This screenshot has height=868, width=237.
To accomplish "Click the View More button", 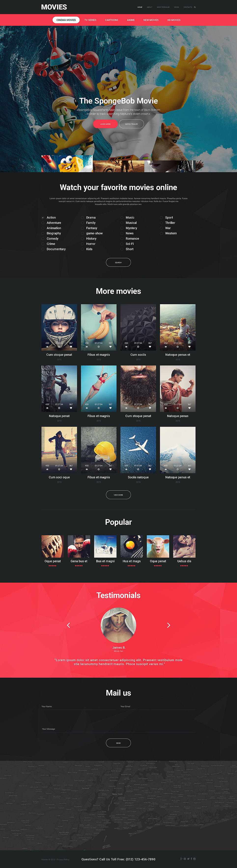I will tap(118, 495).
